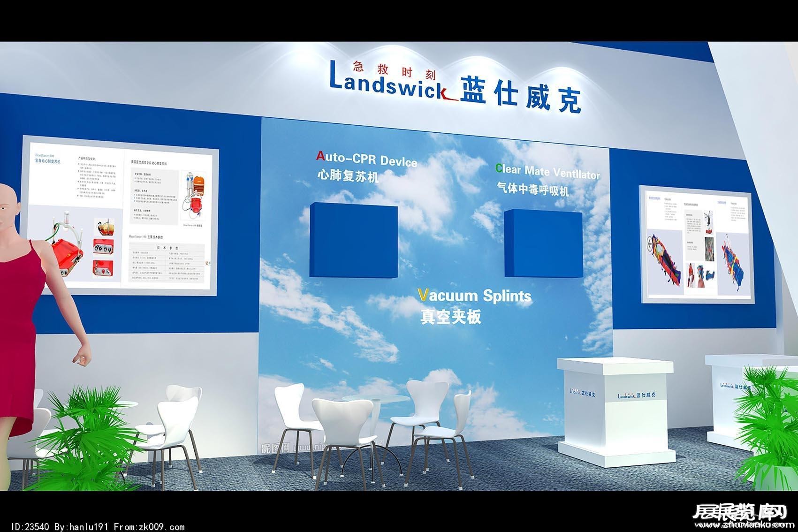Click the 心肺复苏机 label
This screenshot has height=532, width=798.
348,176
